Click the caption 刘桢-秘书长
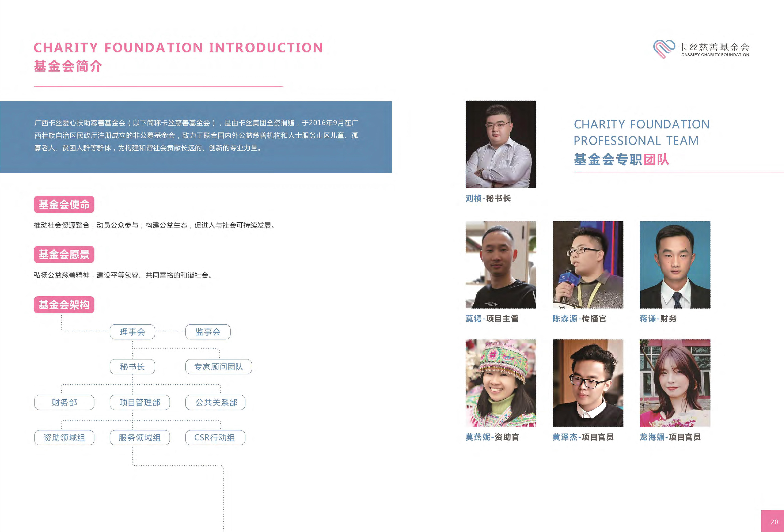The image size is (784, 532). click(x=488, y=198)
